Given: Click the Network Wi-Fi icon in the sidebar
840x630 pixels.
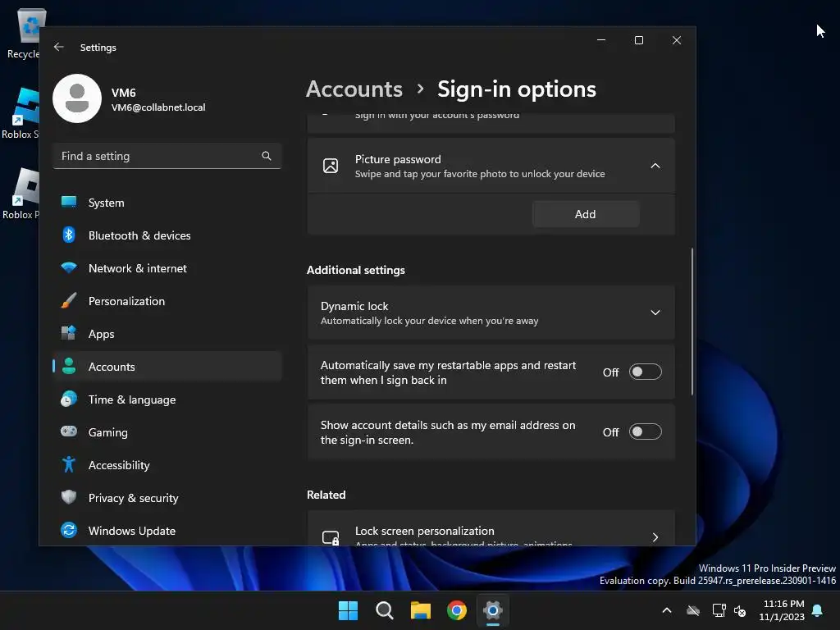Looking at the screenshot, I should pyautogui.click(x=69, y=267).
